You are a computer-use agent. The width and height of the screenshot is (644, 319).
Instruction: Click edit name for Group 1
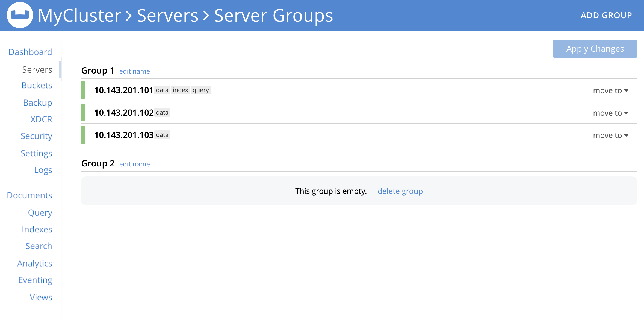click(134, 71)
